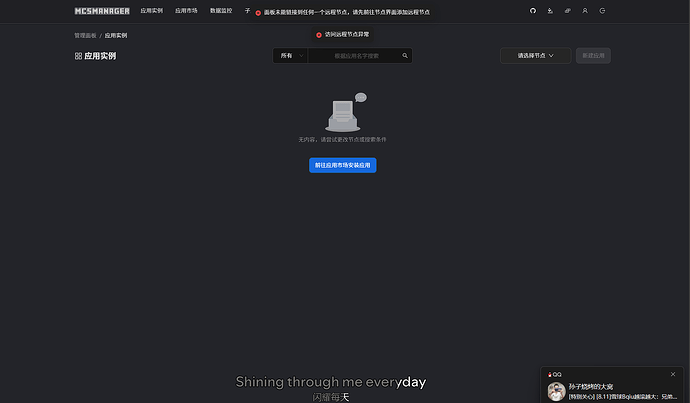Click the logout icon in header
The height and width of the screenshot is (403, 690).
pos(602,11)
